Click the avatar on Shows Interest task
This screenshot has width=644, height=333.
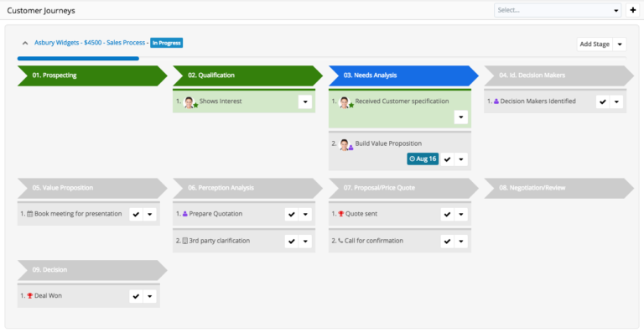[x=189, y=101]
